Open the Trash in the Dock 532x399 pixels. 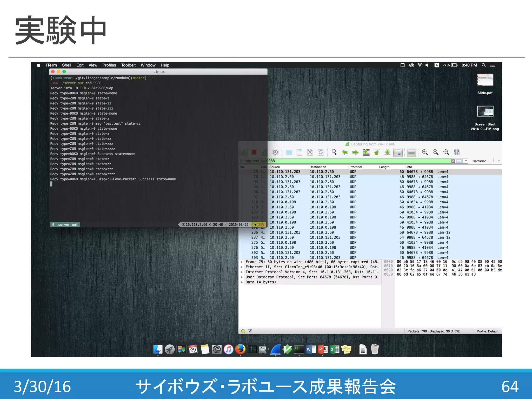tap(375, 349)
